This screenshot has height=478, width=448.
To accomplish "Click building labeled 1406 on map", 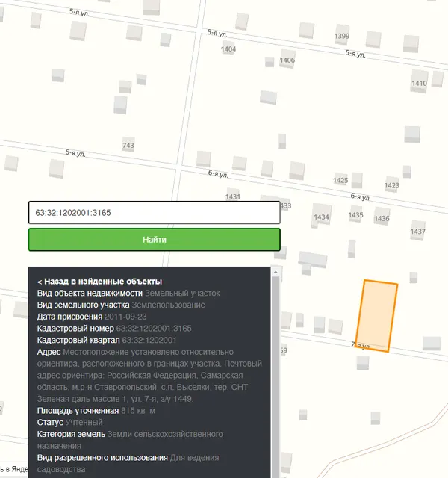I will pos(287,60).
